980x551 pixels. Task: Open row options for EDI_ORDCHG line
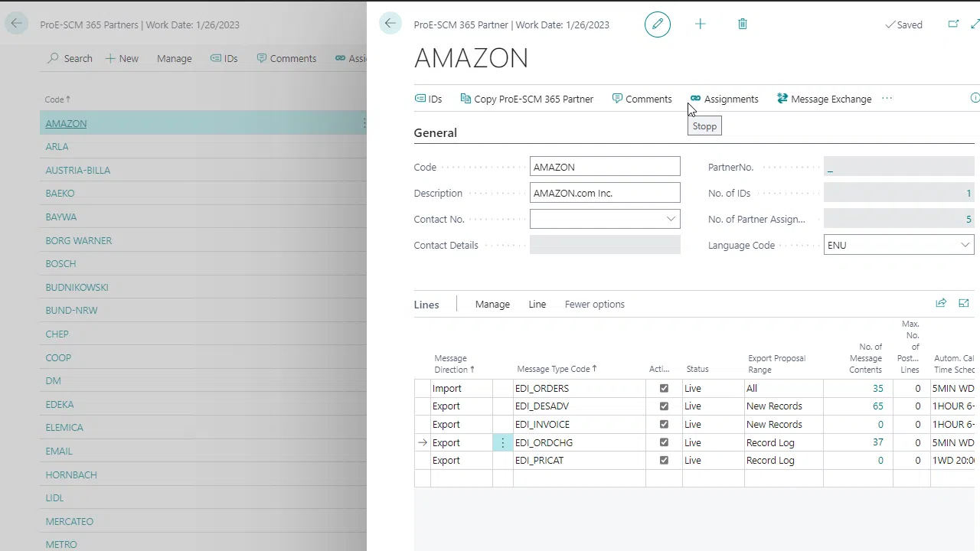click(503, 442)
